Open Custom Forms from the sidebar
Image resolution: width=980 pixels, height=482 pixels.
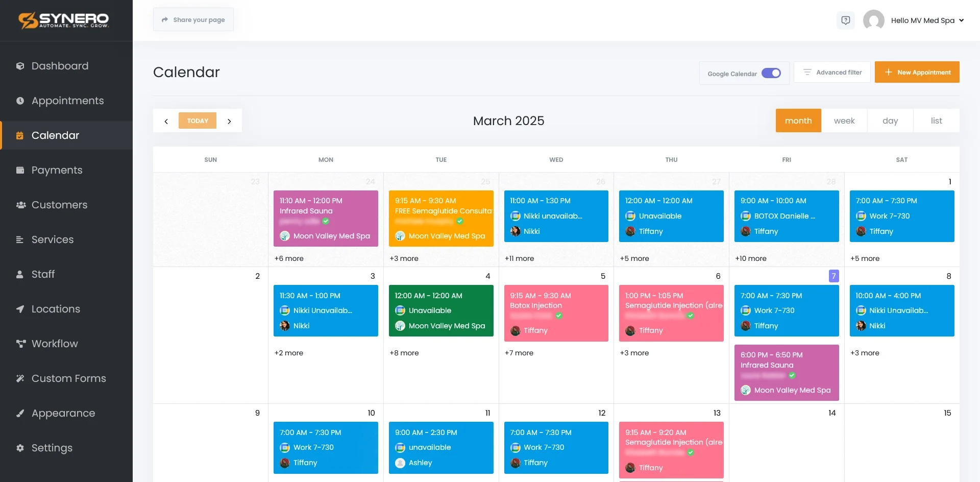20,378
